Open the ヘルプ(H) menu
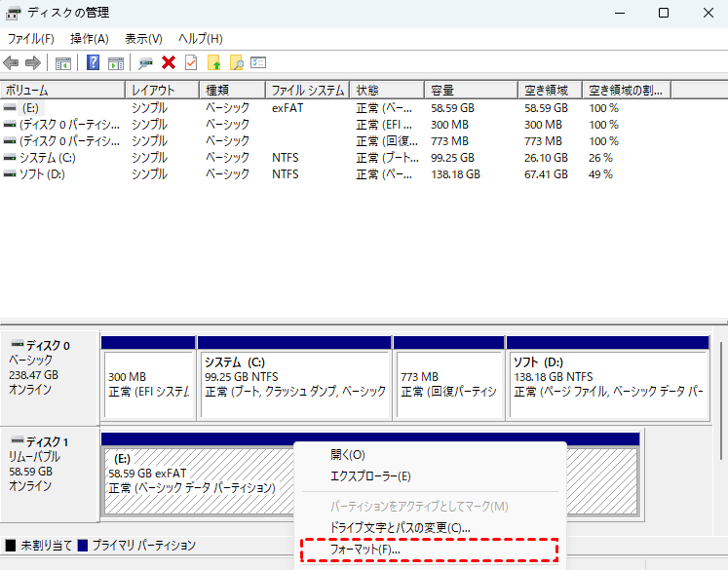The width and height of the screenshot is (728, 570). click(200, 38)
